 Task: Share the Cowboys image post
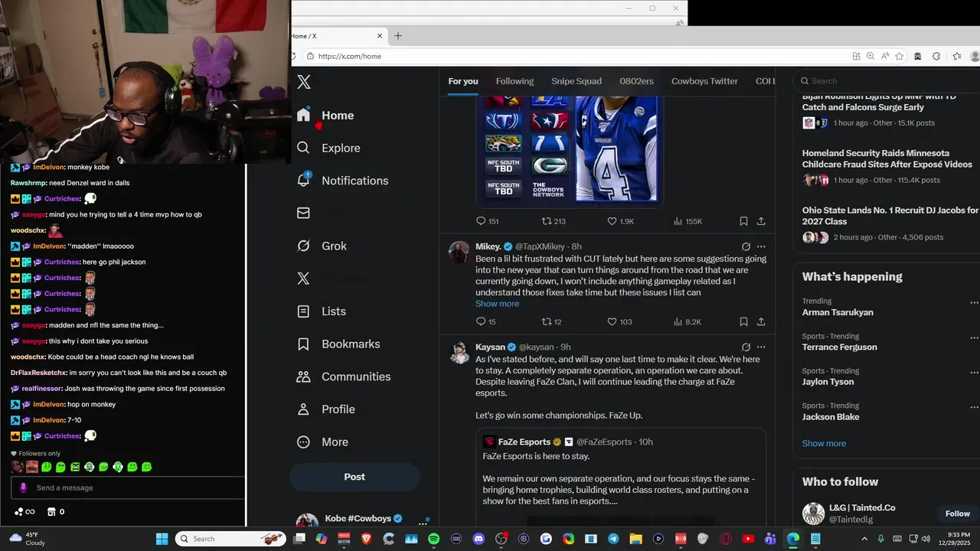(x=761, y=221)
